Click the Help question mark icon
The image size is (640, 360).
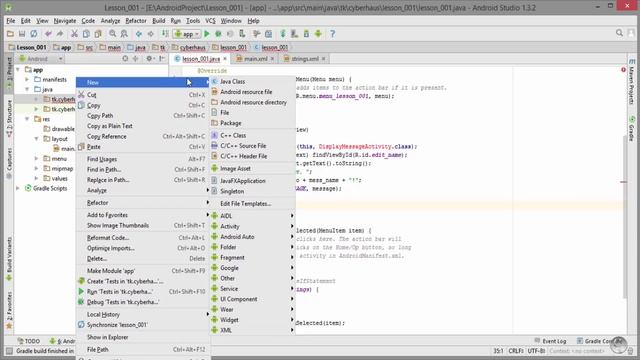[x=332, y=34]
